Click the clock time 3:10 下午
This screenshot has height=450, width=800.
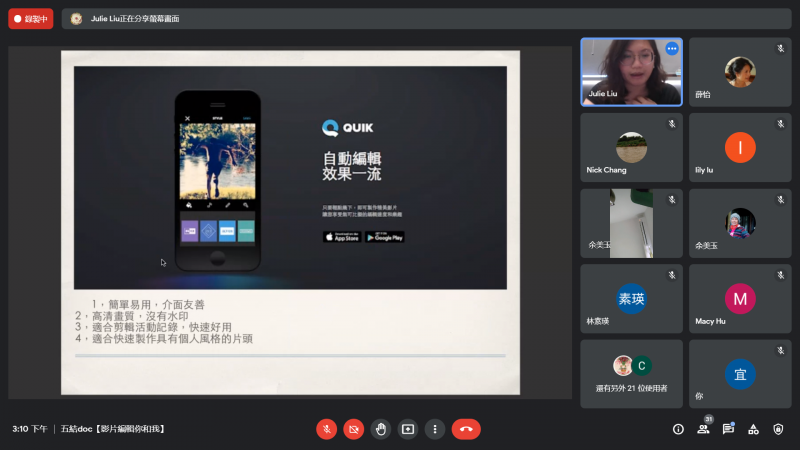pyautogui.click(x=30, y=429)
